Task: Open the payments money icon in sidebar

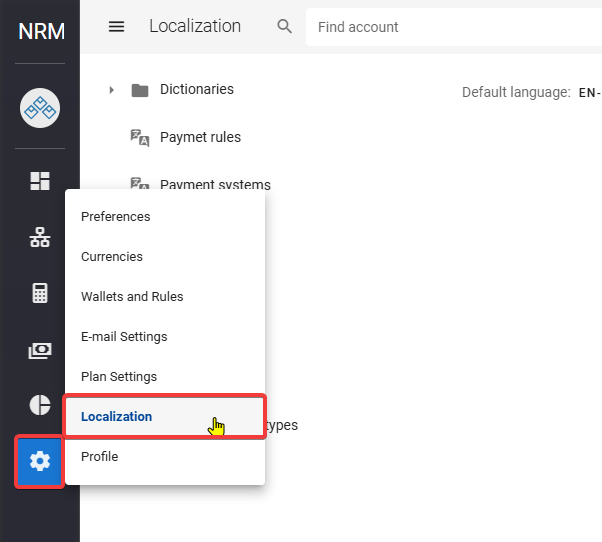Action: (40, 350)
